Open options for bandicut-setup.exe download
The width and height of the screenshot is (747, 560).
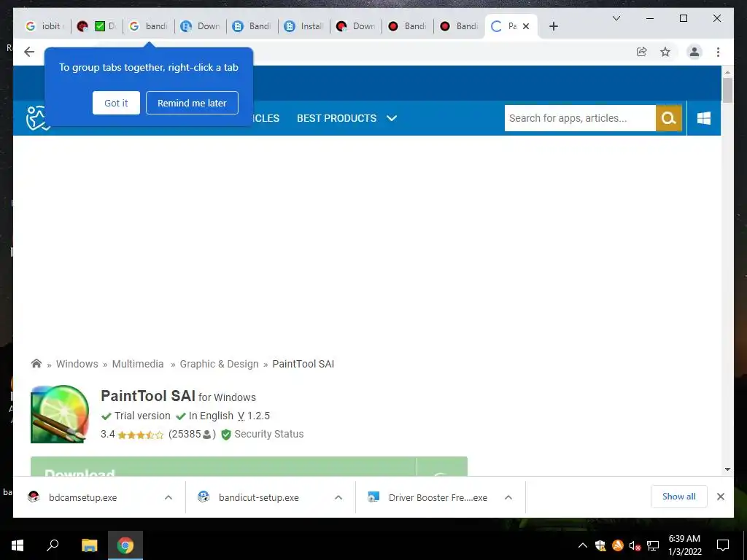click(338, 497)
